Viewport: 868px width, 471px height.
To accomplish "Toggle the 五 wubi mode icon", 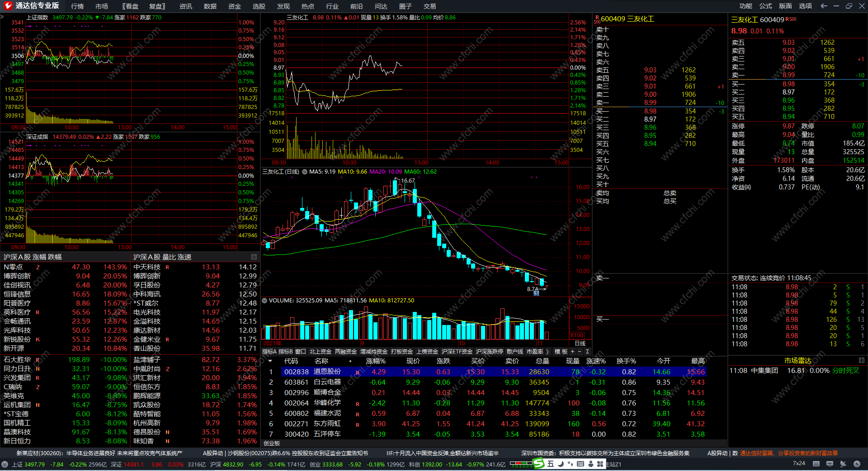I will tap(550, 464).
